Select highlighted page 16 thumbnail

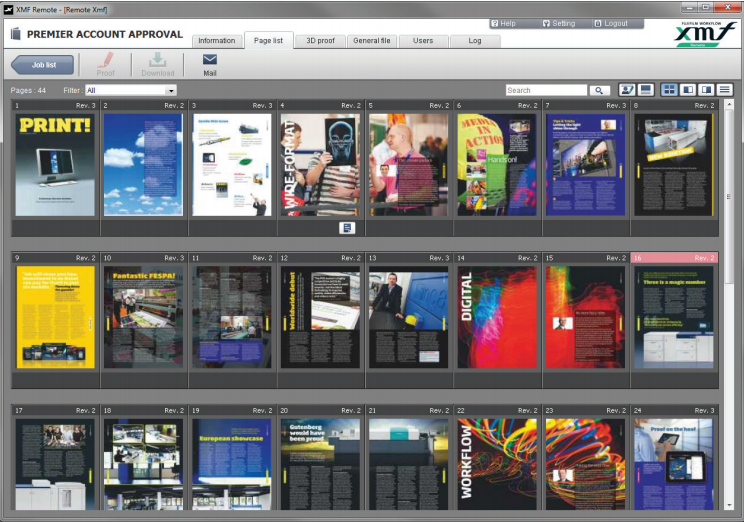674,317
